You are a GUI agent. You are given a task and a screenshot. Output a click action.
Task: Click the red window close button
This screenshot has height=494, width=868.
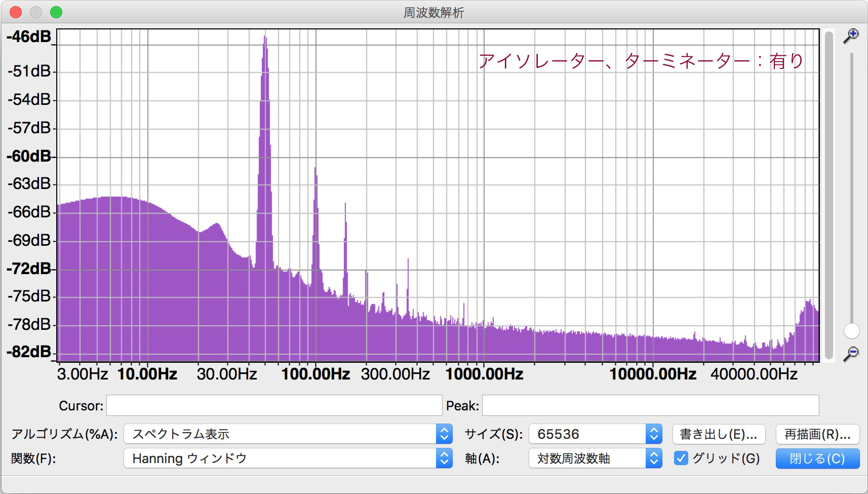pos(16,12)
